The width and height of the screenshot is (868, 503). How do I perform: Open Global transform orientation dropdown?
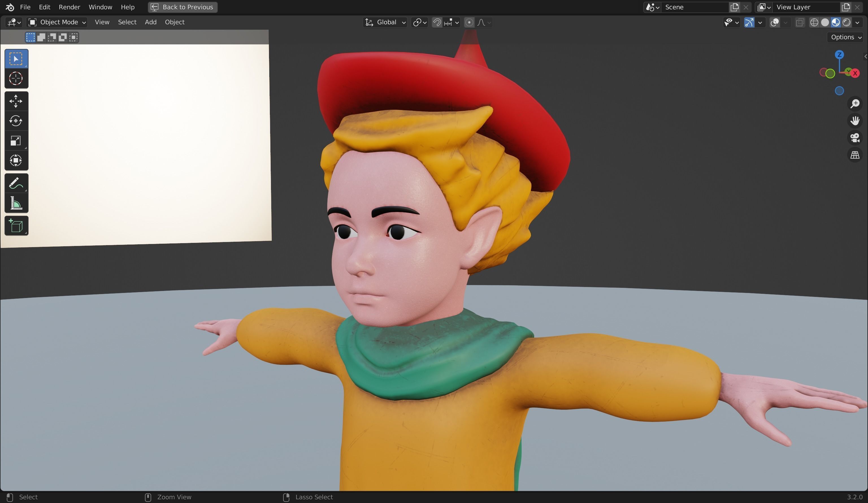click(386, 22)
